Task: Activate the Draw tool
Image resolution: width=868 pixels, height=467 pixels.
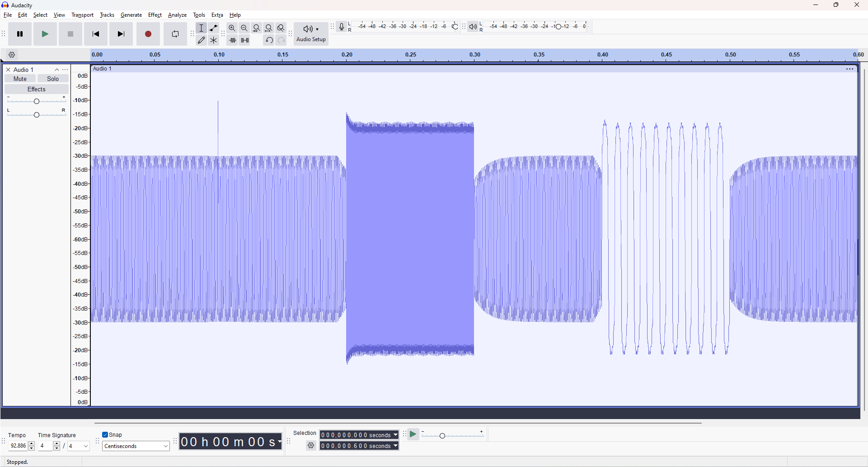Action: click(202, 40)
